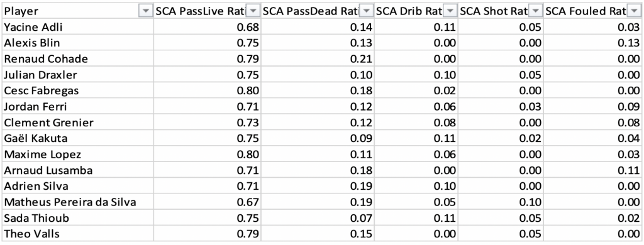
Task: Select the Matheus Pereira da Silva cell
Action: pos(77,202)
